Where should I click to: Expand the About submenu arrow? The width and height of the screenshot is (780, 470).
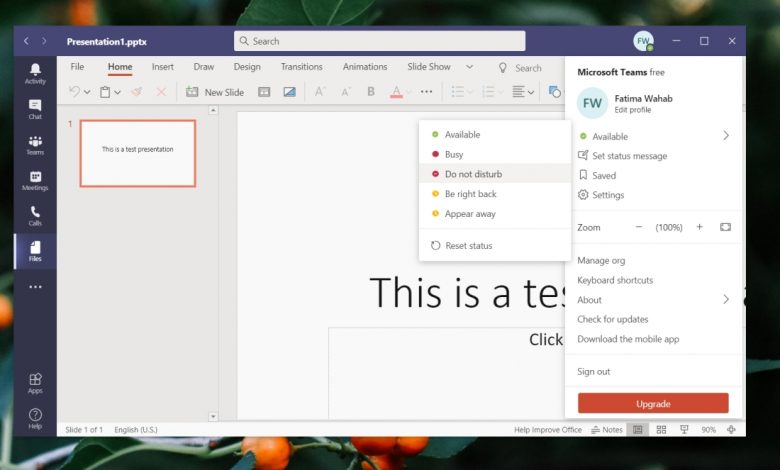(x=726, y=299)
